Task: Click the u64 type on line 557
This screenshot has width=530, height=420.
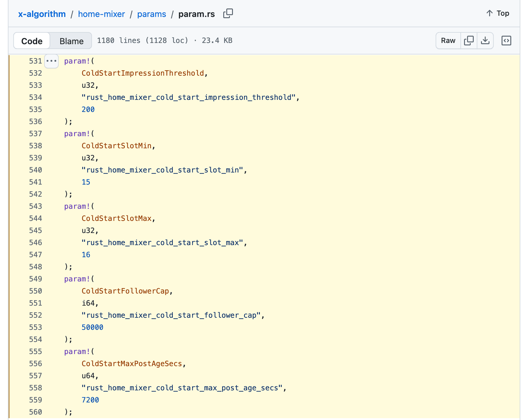Action: point(88,376)
